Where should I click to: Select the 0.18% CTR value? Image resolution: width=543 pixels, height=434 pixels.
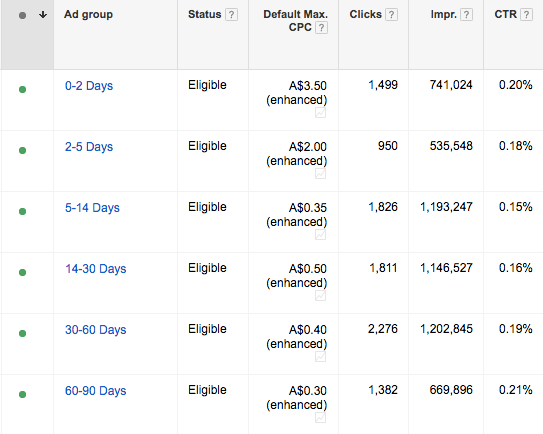[x=515, y=146]
